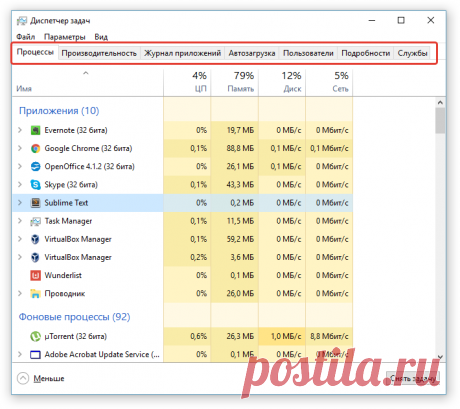
Task: Click the Wunderlist icon
Action: click(35, 275)
